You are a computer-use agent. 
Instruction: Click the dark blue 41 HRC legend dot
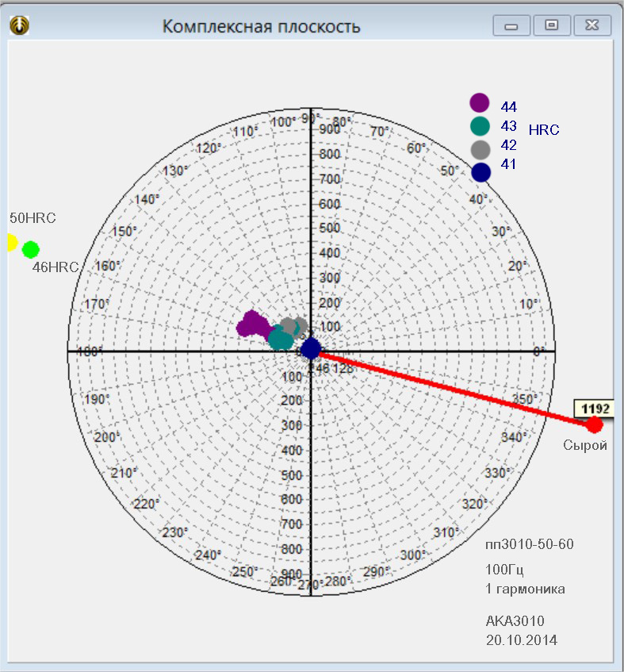[481, 172]
